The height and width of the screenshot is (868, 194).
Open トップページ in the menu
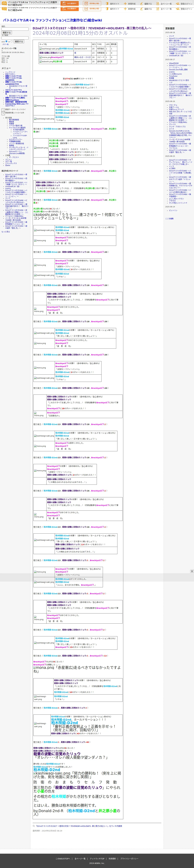point(10,72)
